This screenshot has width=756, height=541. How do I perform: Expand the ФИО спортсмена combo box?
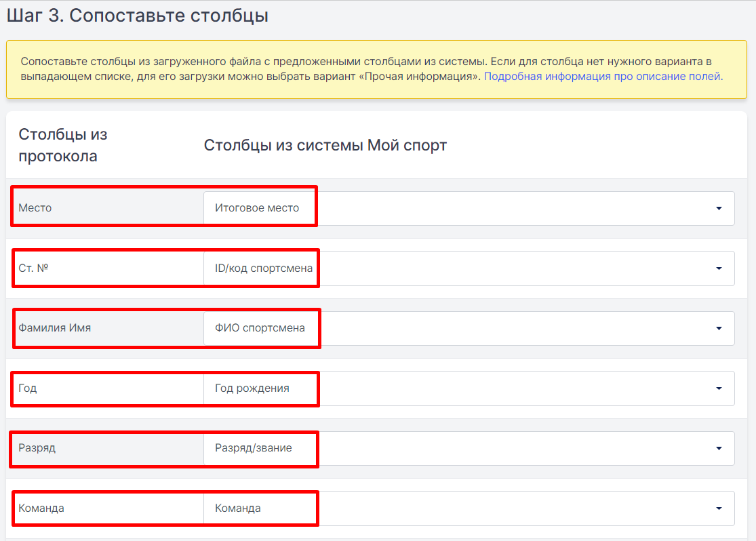click(469, 328)
